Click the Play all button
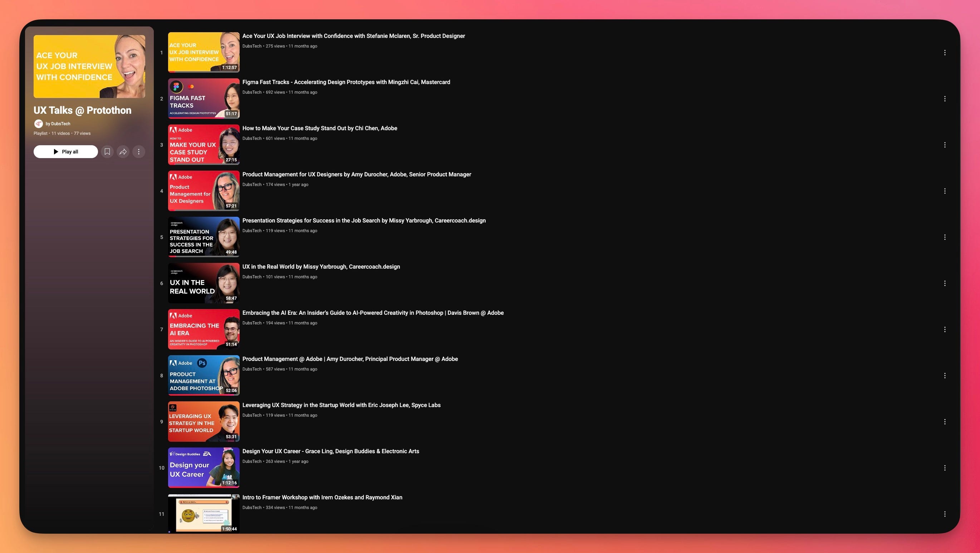This screenshot has height=553, width=980. (x=65, y=152)
